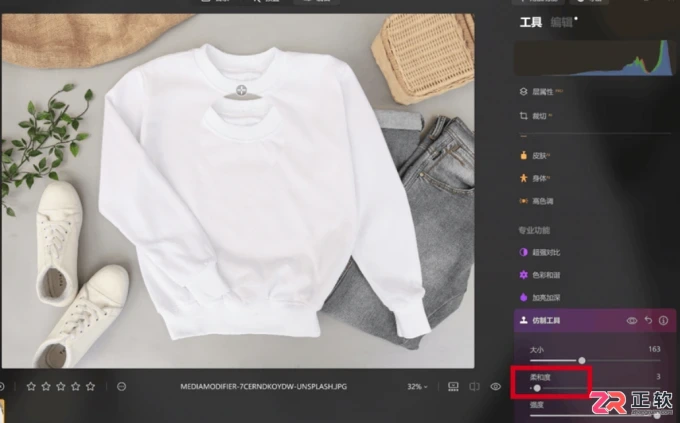Click the 大小 size slider handle
The image size is (680, 423).
[x=582, y=361]
